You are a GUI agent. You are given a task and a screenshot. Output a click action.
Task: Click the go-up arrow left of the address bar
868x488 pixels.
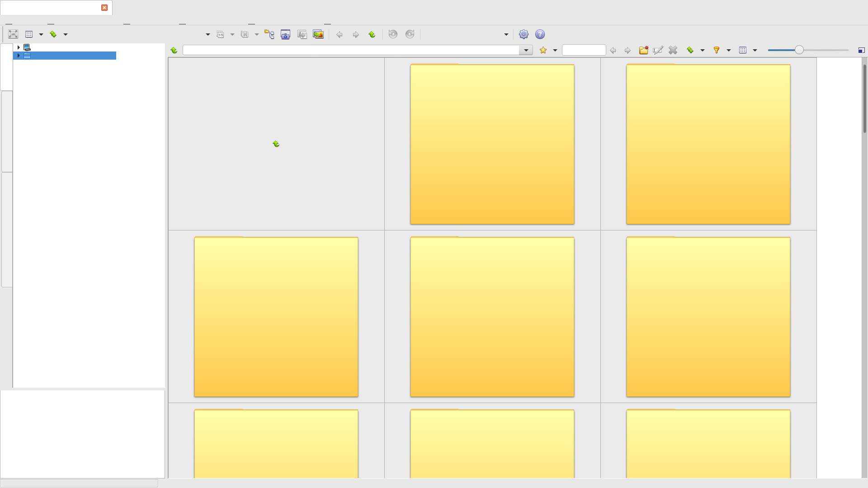pyautogui.click(x=174, y=50)
